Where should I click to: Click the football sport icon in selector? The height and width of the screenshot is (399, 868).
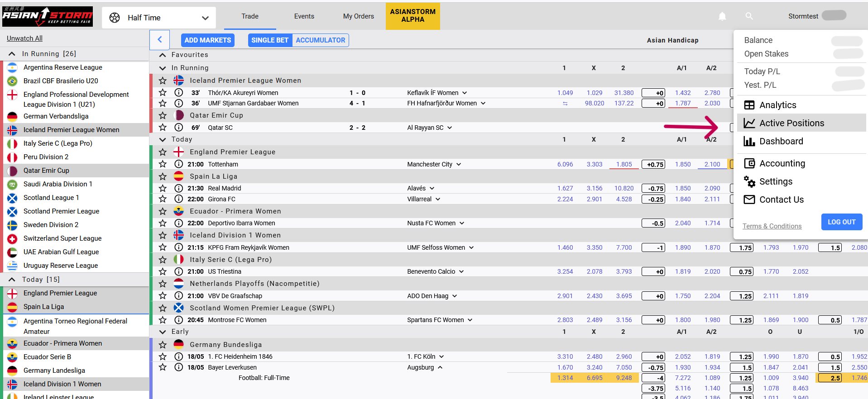click(x=115, y=18)
